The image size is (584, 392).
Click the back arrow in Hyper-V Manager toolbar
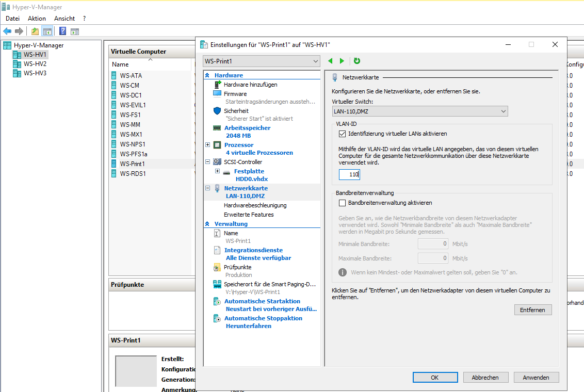(x=7, y=31)
